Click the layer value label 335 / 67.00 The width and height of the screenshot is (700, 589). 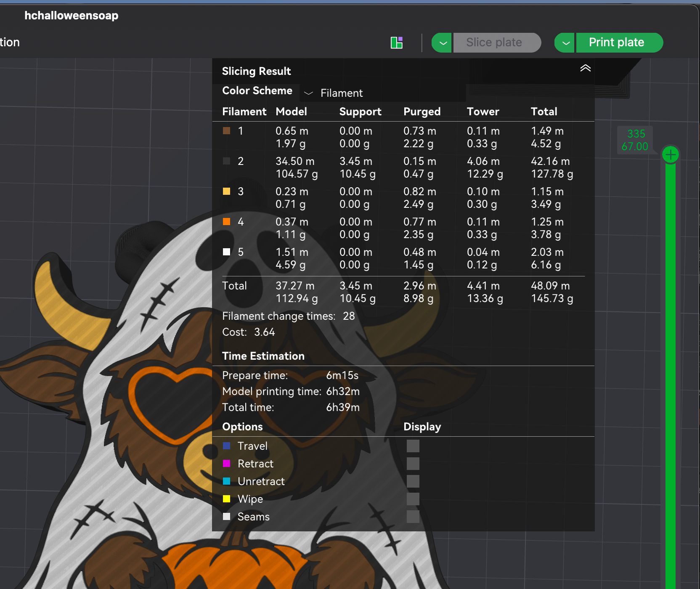click(635, 140)
